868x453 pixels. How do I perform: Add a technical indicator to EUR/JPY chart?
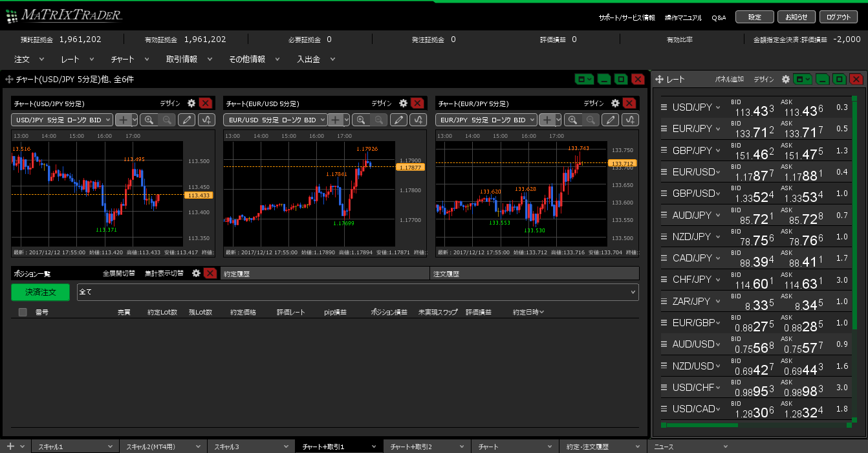(631, 120)
